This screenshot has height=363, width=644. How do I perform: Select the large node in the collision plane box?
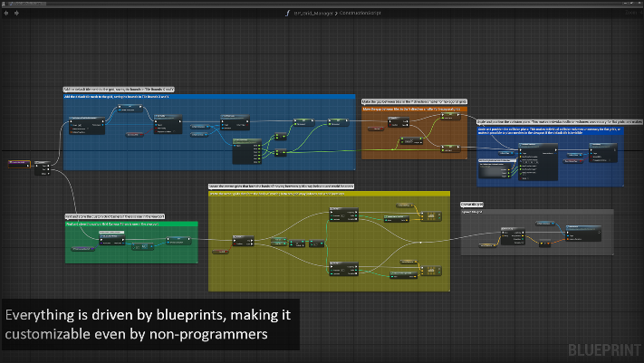(538, 162)
